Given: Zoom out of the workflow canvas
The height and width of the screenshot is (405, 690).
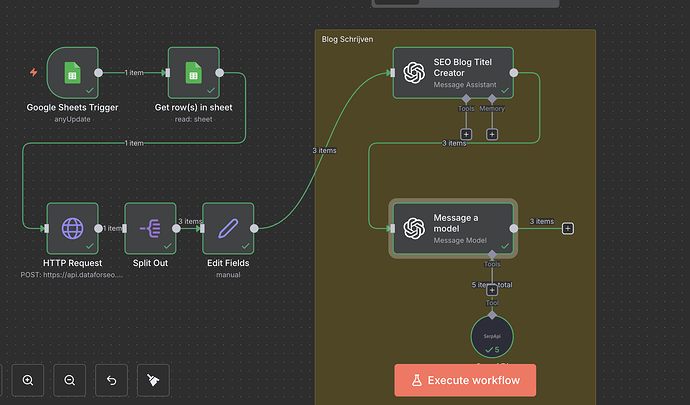Looking at the screenshot, I should click(x=69, y=380).
